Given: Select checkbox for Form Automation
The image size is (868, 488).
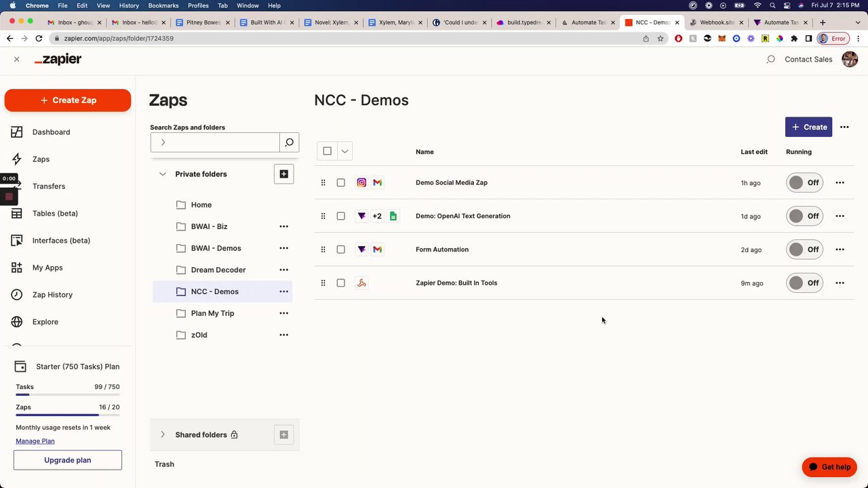Looking at the screenshot, I should 340,249.
